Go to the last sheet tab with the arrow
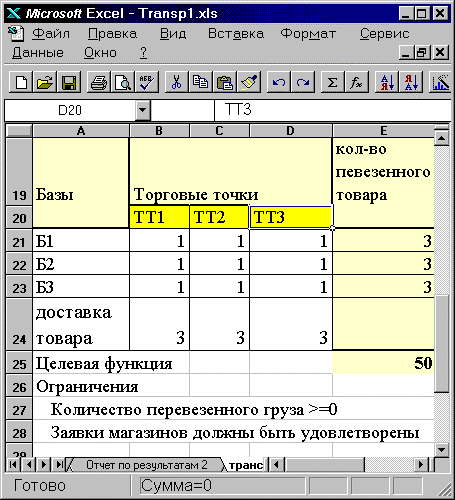This screenshot has width=455, height=500. (x=59, y=464)
